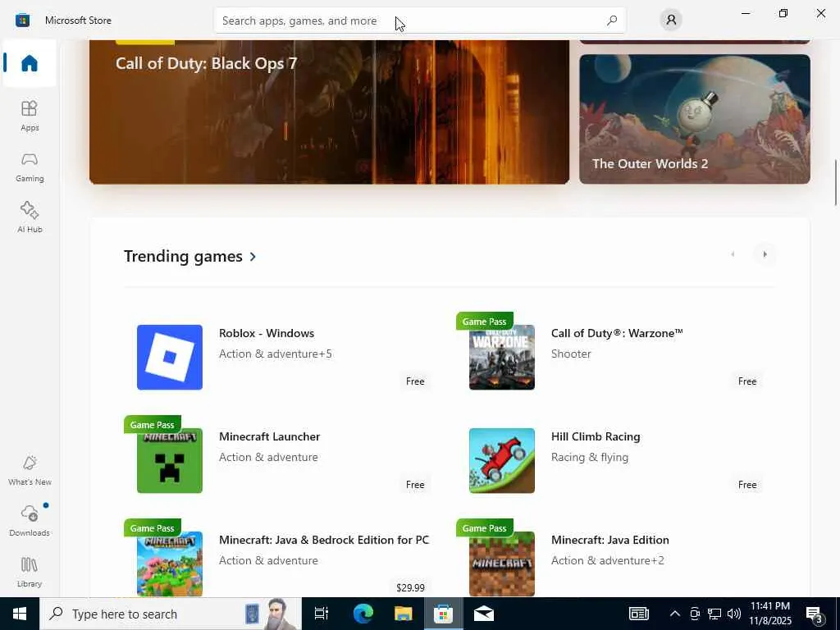Open the AI Hub page
Image resolution: width=840 pixels, height=630 pixels.
30,217
